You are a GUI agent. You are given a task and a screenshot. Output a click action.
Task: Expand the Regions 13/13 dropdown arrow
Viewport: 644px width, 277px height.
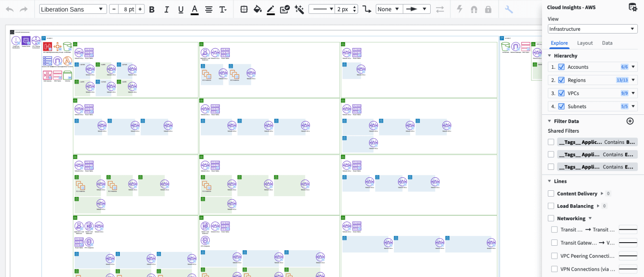point(633,80)
